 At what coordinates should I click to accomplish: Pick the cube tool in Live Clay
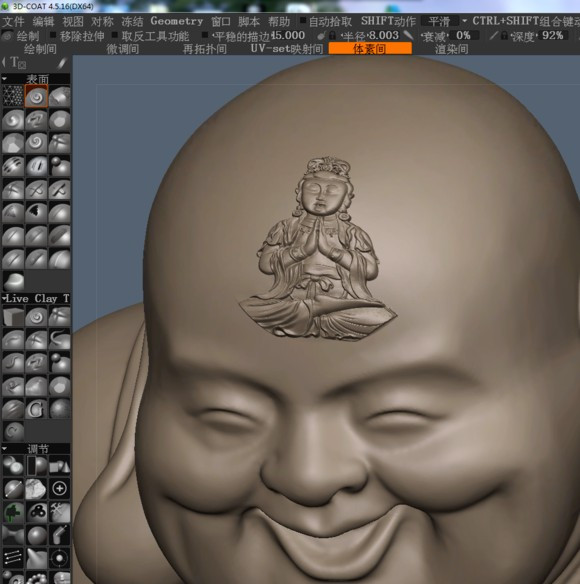[13, 316]
